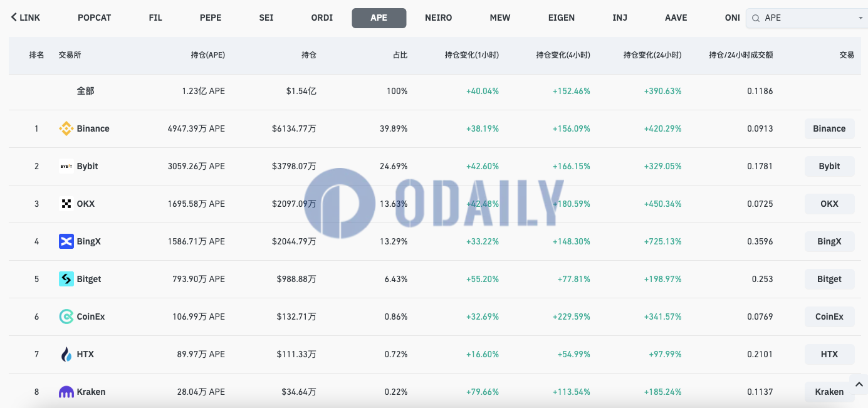Image resolution: width=868 pixels, height=408 pixels.
Task: Click the OKX exchange name
Action: 86,204
